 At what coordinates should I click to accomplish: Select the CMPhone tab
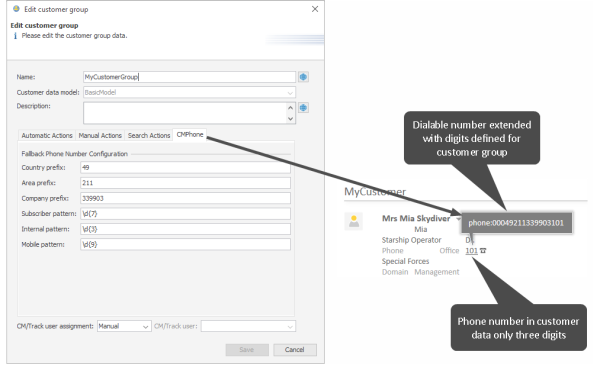coord(190,135)
